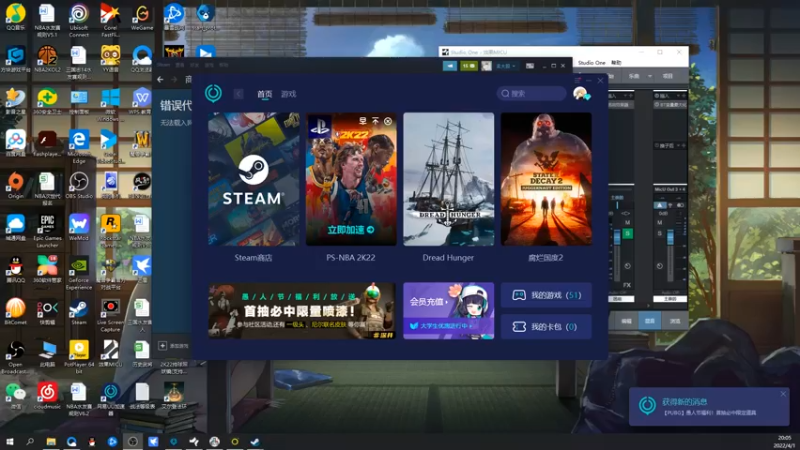Switch to the 首页 tab
800x450 pixels.
[264, 94]
